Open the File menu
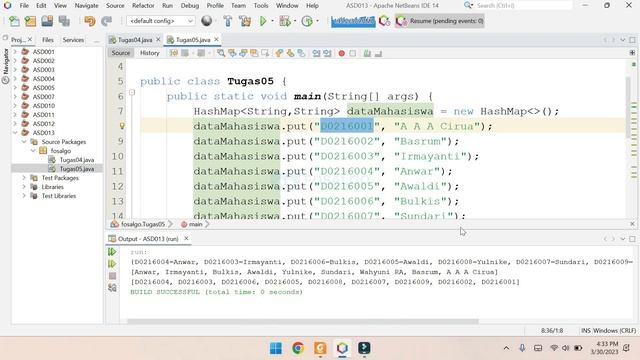 pos(24,6)
